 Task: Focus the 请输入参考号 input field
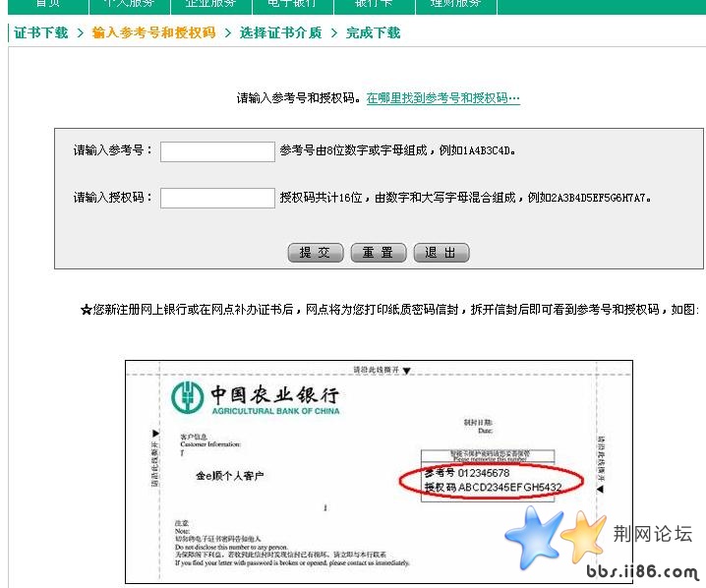pos(217,151)
